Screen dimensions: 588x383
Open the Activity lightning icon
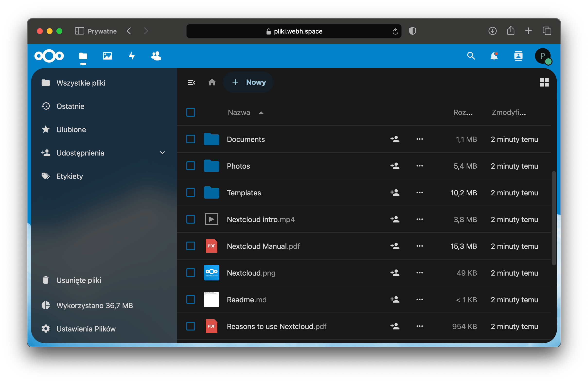click(132, 56)
